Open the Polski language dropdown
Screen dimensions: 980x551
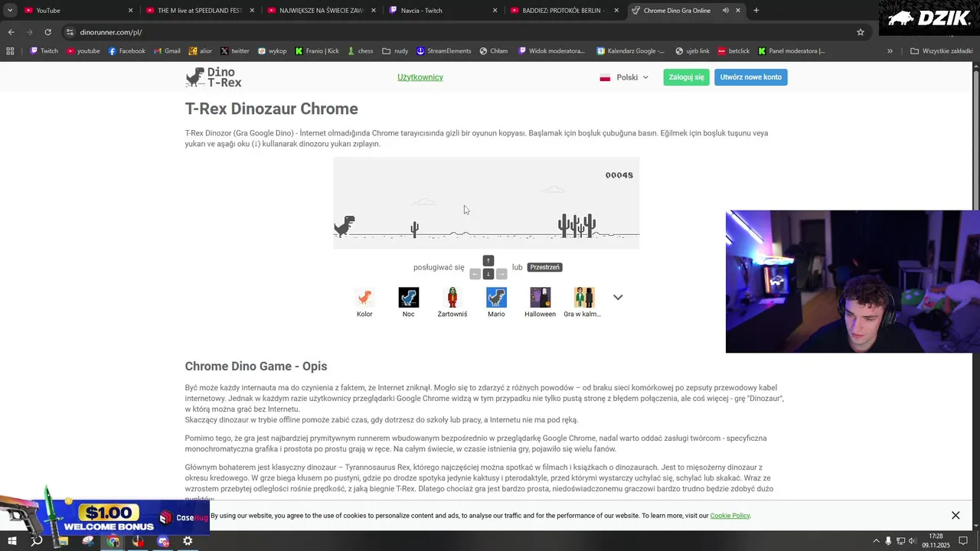point(624,77)
